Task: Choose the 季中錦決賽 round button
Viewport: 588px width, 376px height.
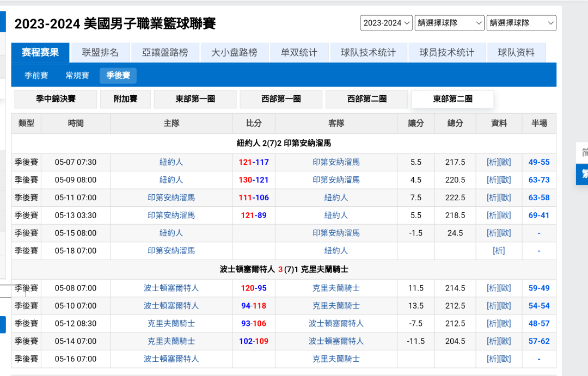Action: click(56, 99)
